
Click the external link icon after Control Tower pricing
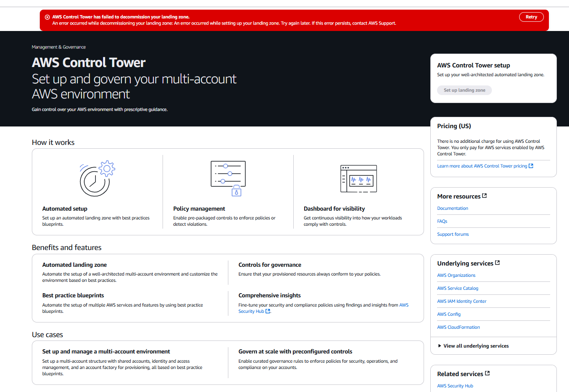(531, 166)
